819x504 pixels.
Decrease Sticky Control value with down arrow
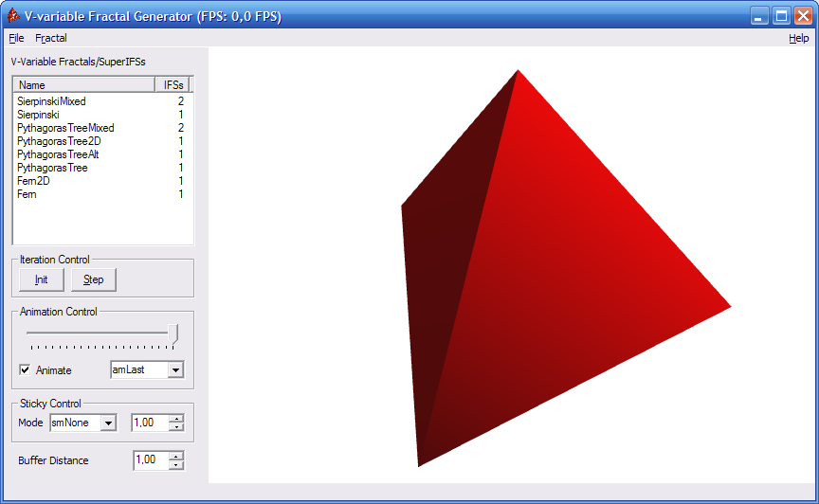(x=175, y=427)
